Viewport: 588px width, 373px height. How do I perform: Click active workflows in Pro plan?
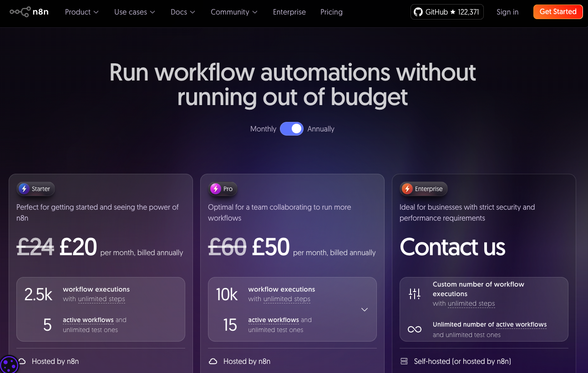[274, 320]
